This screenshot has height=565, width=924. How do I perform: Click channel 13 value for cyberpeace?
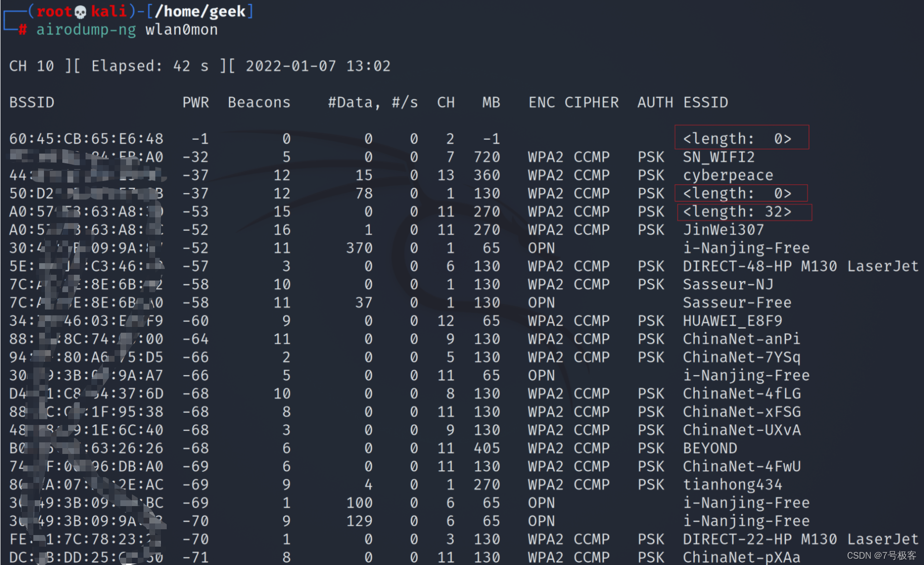click(x=446, y=175)
